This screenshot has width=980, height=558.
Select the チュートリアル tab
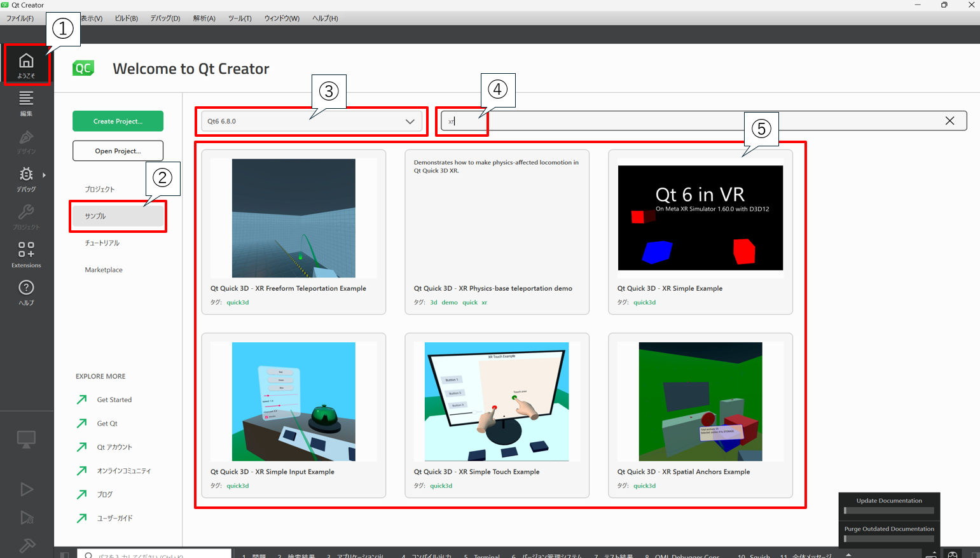click(x=102, y=243)
